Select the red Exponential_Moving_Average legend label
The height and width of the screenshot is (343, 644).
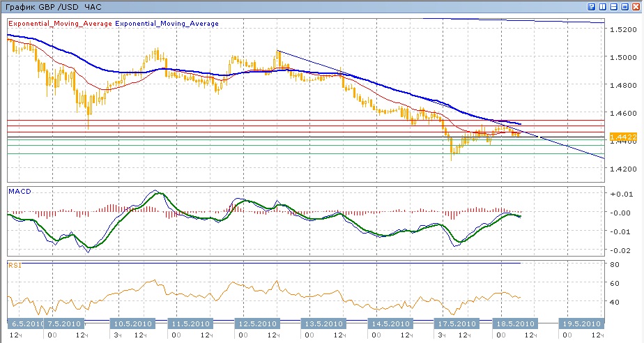click(59, 24)
